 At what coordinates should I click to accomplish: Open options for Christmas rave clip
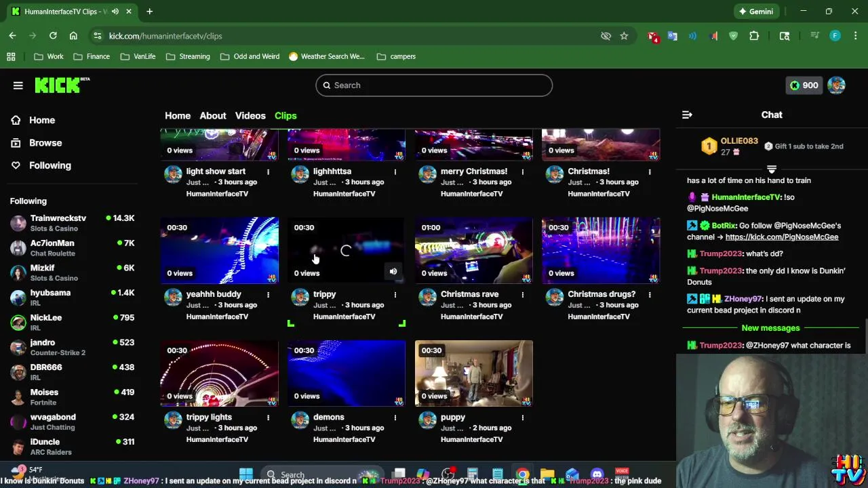point(522,295)
